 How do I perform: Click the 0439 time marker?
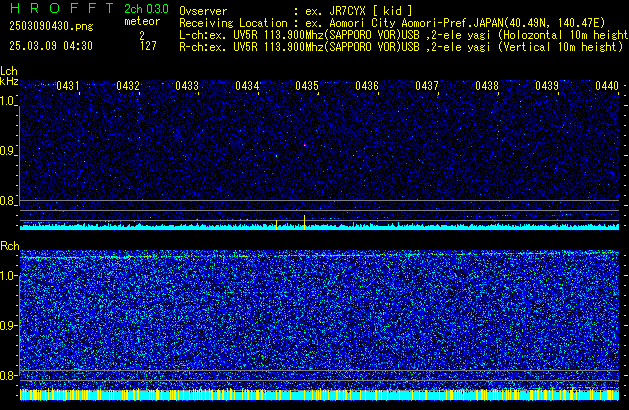pyautogui.click(x=547, y=86)
